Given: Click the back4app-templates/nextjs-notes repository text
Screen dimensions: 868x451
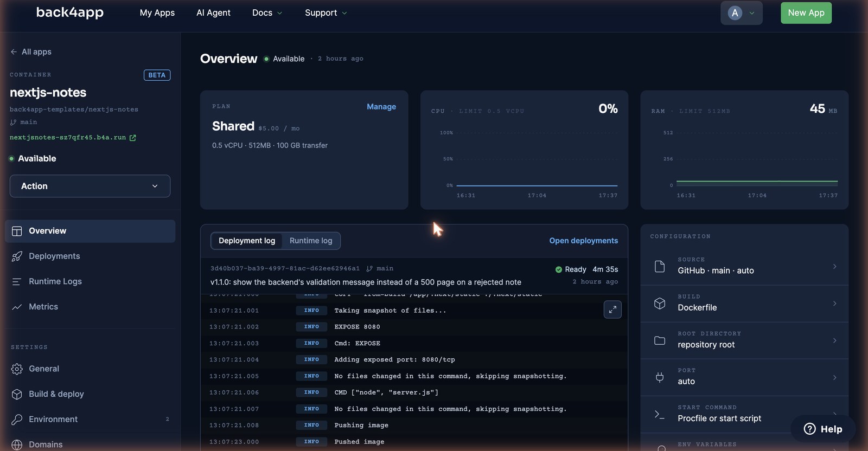Looking at the screenshot, I should tap(74, 109).
